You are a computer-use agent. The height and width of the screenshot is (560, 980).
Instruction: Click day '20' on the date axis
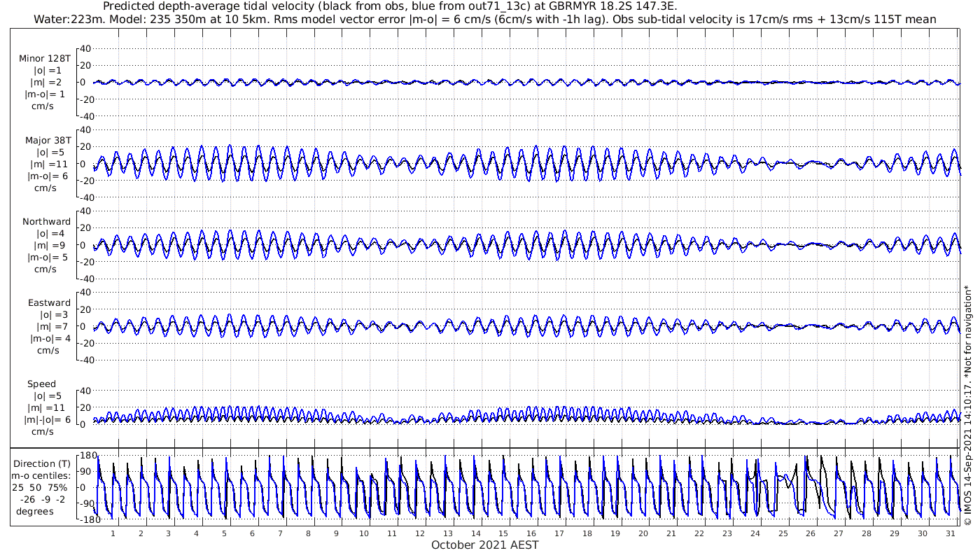[643, 533]
